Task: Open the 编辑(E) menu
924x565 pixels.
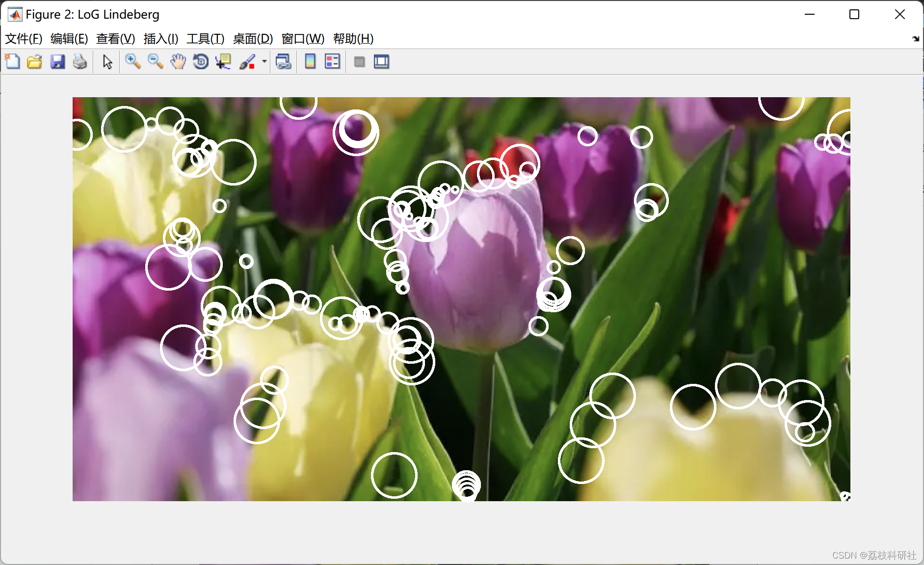Action: pos(69,39)
